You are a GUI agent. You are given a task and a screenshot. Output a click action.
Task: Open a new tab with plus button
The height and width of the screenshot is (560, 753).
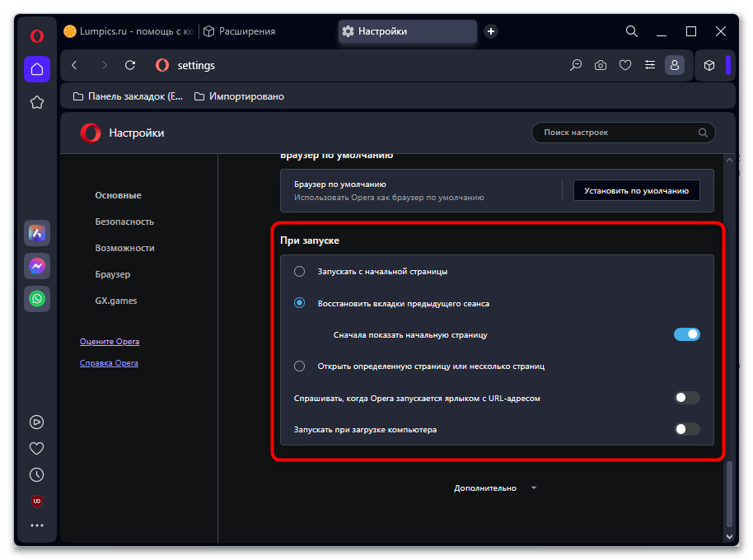click(491, 31)
